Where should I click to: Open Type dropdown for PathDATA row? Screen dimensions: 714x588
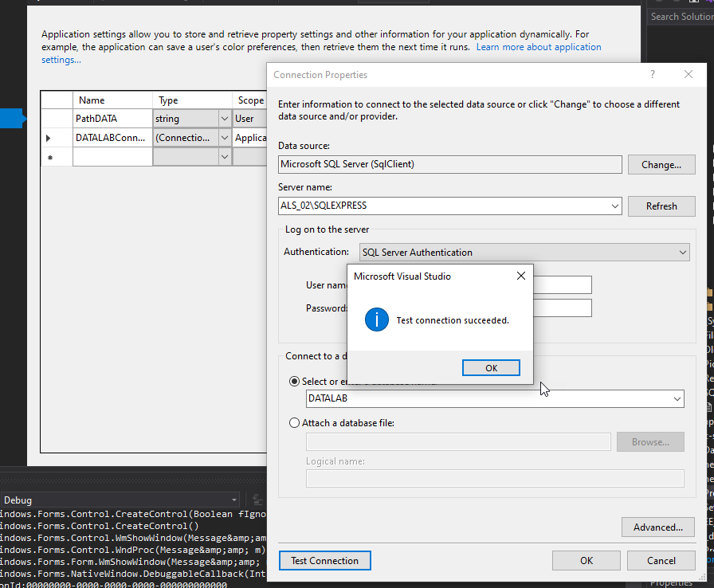click(x=225, y=119)
